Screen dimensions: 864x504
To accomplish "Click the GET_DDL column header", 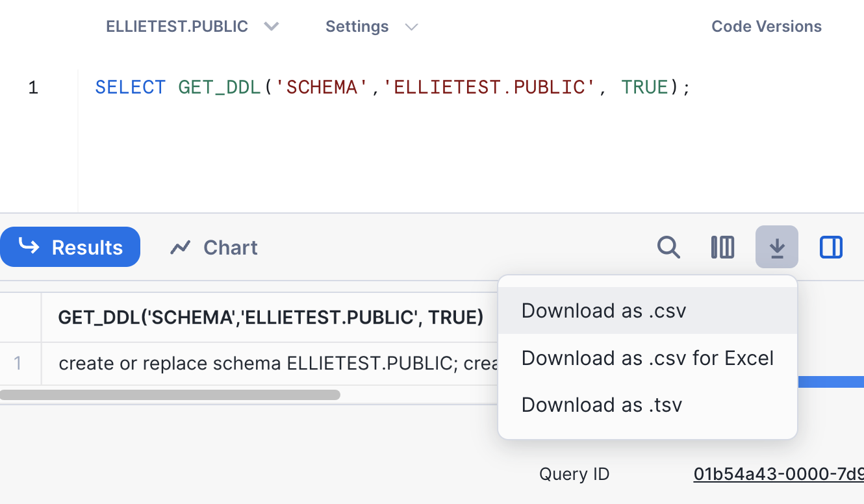I will [x=271, y=317].
